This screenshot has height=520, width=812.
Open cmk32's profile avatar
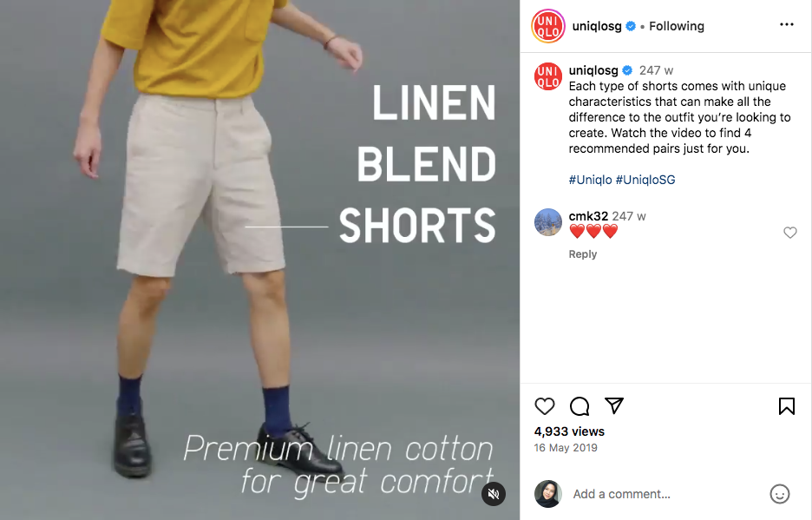click(x=548, y=222)
